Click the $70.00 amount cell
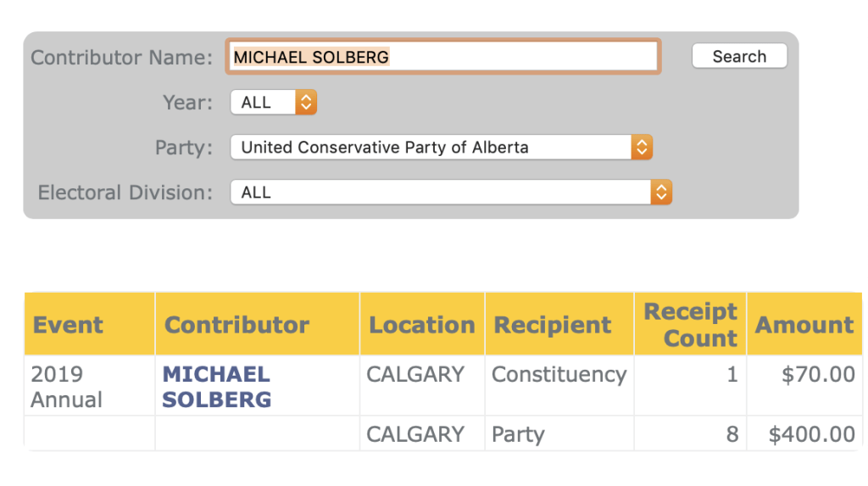The image size is (868, 486). 818,374
